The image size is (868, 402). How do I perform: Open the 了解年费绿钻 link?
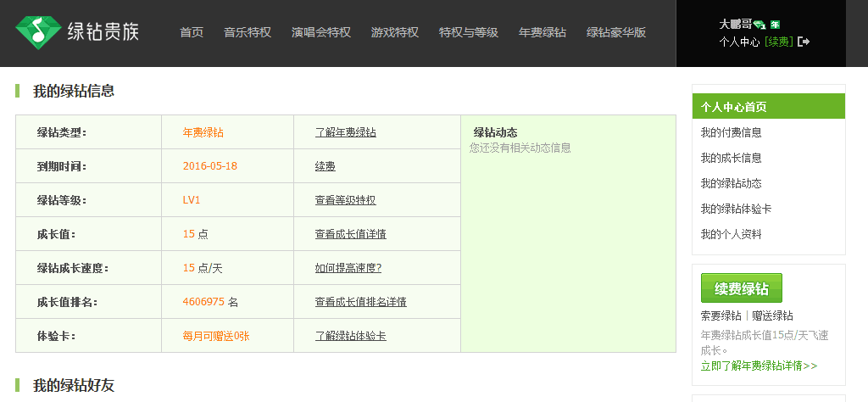pos(346,132)
